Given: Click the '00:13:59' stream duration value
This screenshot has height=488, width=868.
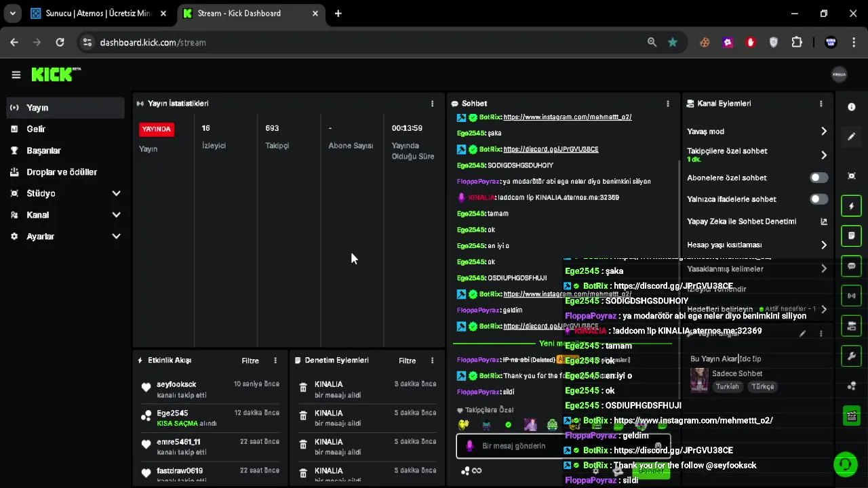Looking at the screenshot, I should pyautogui.click(x=407, y=128).
